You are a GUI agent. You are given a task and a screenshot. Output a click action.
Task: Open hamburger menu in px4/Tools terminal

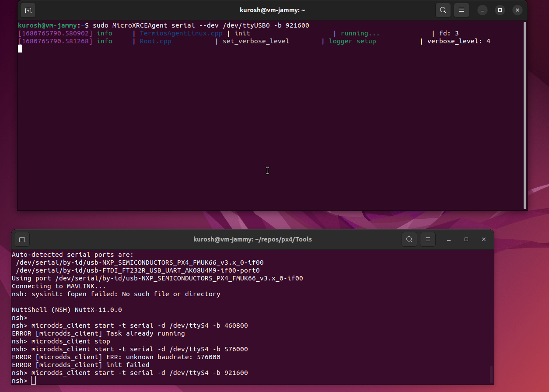click(428, 239)
